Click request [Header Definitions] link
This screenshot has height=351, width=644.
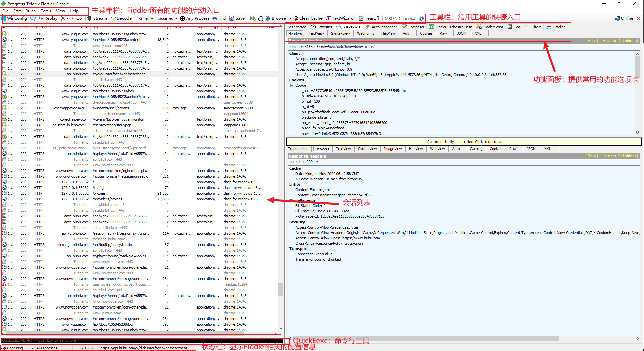tap(620, 41)
